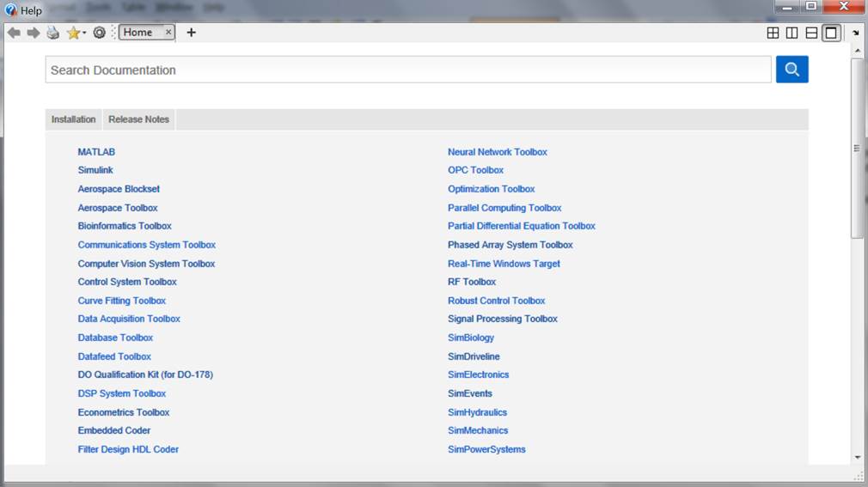Close the Home tab
The width and height of the screenshot is (868, 487).
pos(168,32)
